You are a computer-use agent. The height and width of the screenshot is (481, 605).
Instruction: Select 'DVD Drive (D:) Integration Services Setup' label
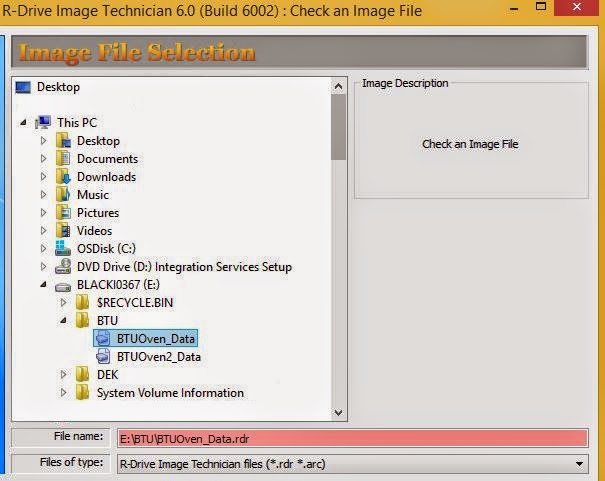184,267
